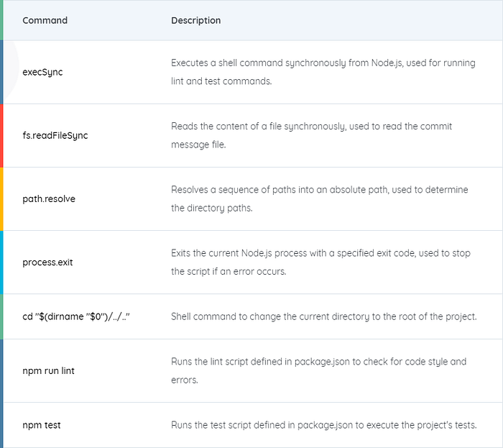Click description 'Exits the current Node.js process'
Viewport: 503px width, 448px height.
(x=320, y=262)
